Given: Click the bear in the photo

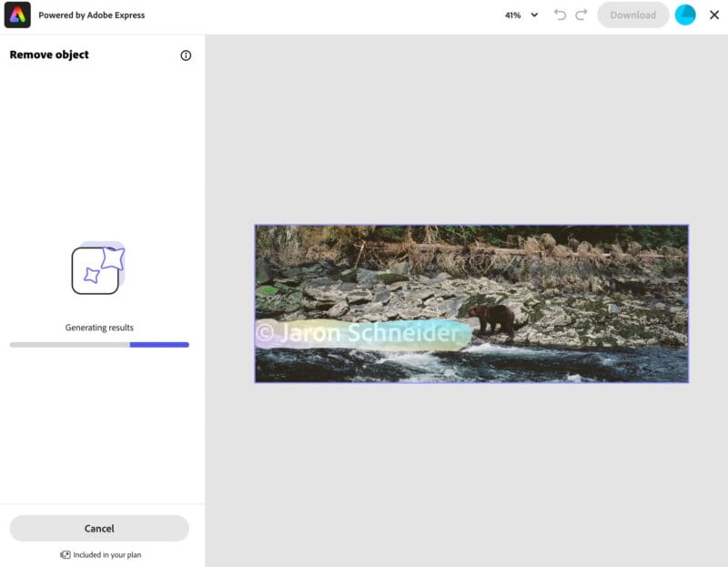Looking at the screenshot, I should coord(492,318).
